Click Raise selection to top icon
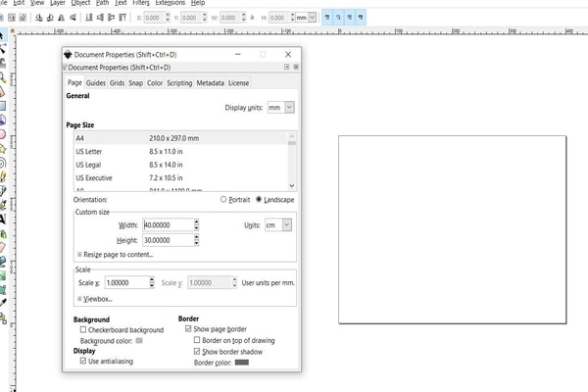The image size is (588, 392). pyautogui.click(x=122, y=18)
